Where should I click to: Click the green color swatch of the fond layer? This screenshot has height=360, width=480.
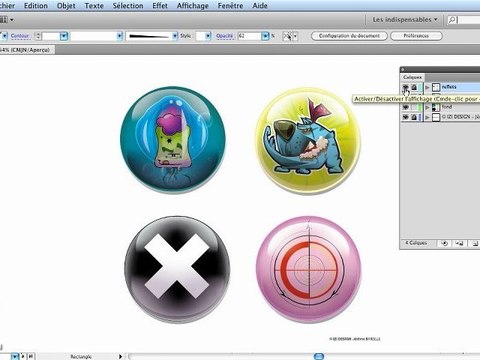420,107
